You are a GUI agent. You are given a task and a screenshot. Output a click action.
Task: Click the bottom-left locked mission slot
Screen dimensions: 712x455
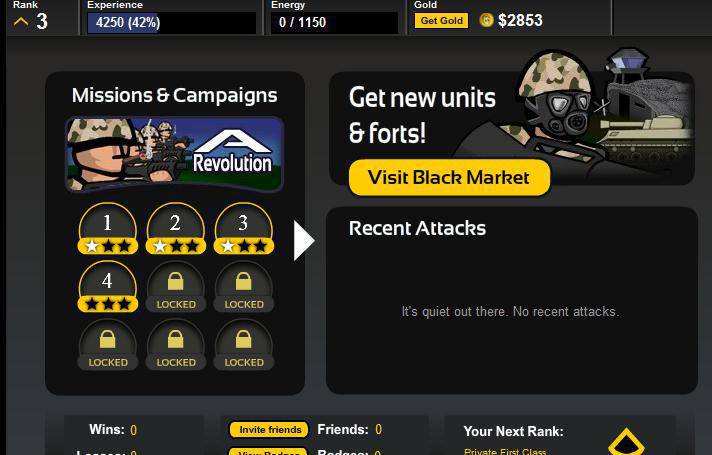click(108, 345)
